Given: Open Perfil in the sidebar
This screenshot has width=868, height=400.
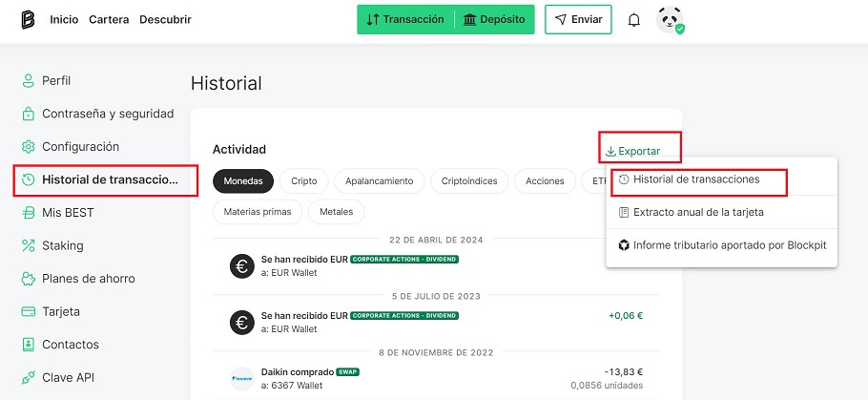Looking at the screenshot, I should point(56,81).
